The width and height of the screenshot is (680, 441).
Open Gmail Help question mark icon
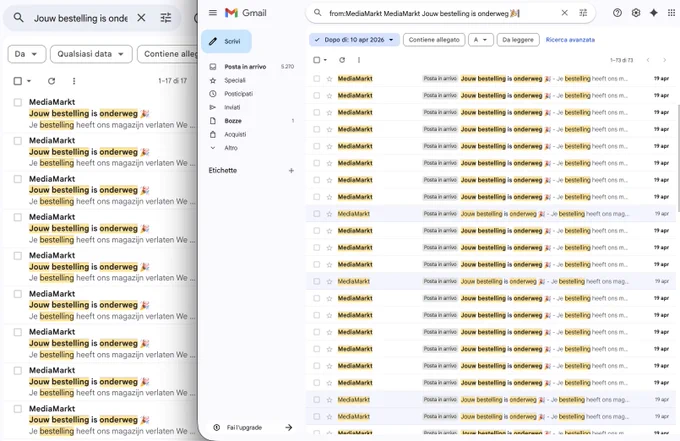(x=617, y=13)
